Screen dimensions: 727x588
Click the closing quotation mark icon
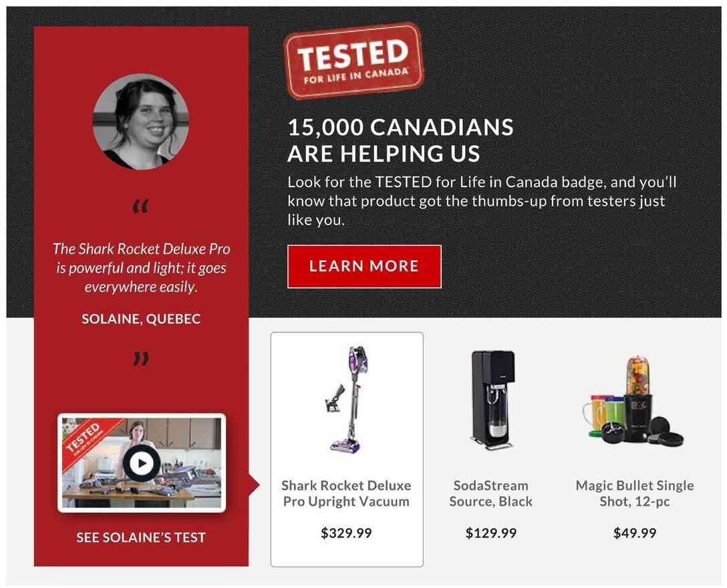click(x=140, y=359)
